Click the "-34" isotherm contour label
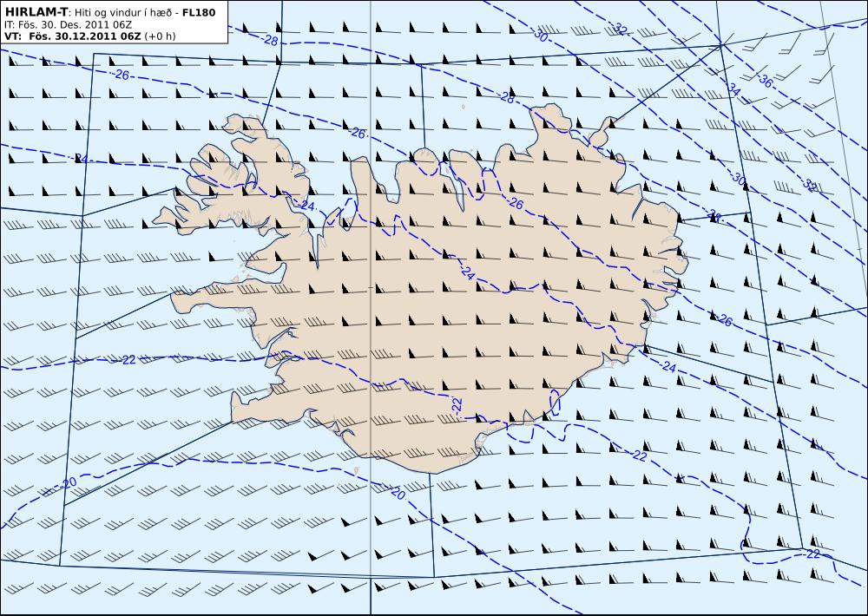 (733, 90)
